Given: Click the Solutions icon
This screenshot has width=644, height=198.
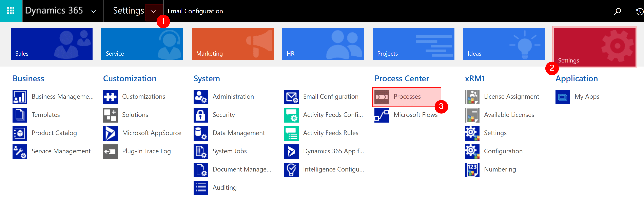Looking at the screenshot, I should coord(110,115).
